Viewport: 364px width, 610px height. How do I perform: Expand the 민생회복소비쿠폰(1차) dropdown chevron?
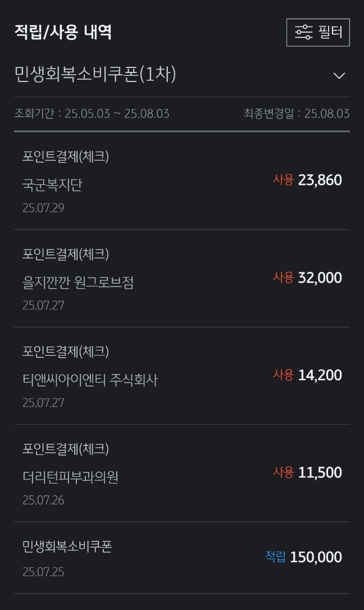pos(339,76)
